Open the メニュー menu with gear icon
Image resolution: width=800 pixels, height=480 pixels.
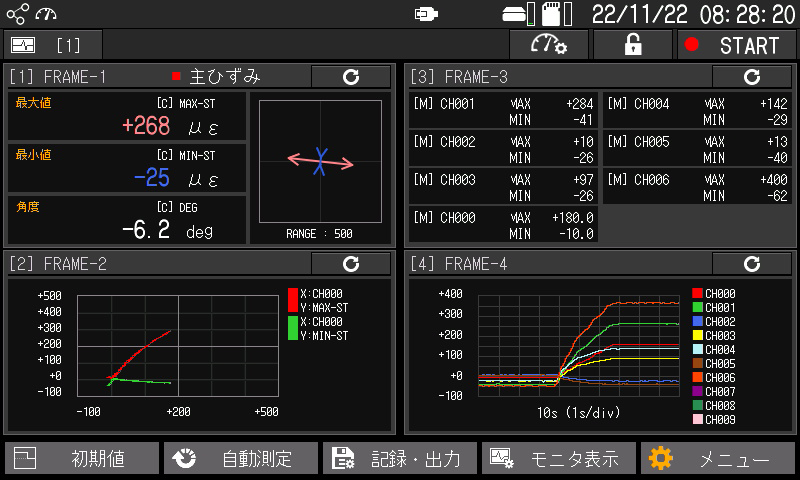[x=717, y=459]
